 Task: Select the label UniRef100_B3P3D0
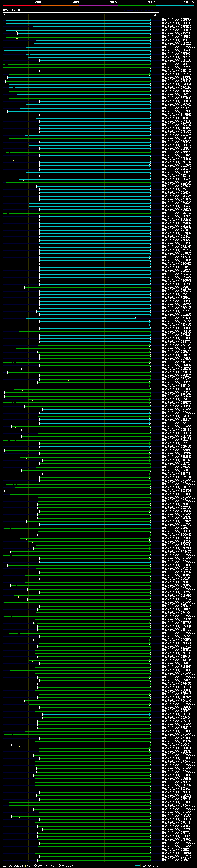[177, 386]
